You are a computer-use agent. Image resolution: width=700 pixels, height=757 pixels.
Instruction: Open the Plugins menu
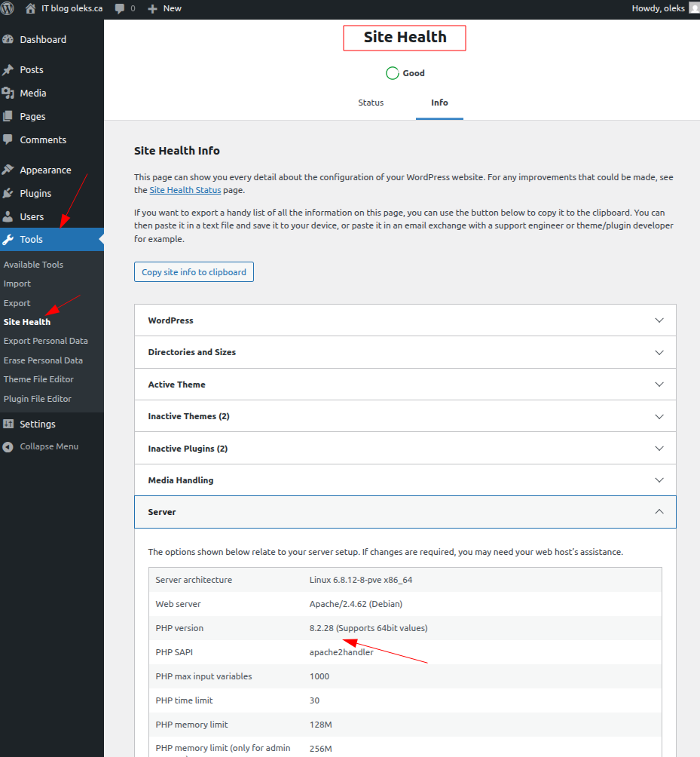click(35, 193)
